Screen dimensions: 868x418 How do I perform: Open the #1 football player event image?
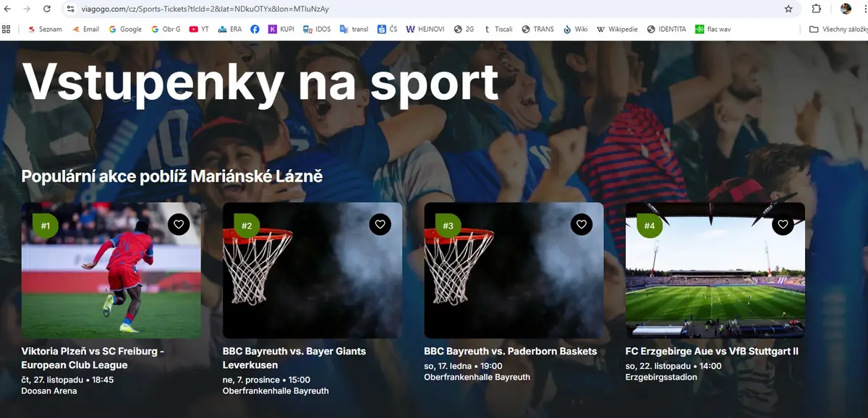pyautogui.click(x=111, y=270)
